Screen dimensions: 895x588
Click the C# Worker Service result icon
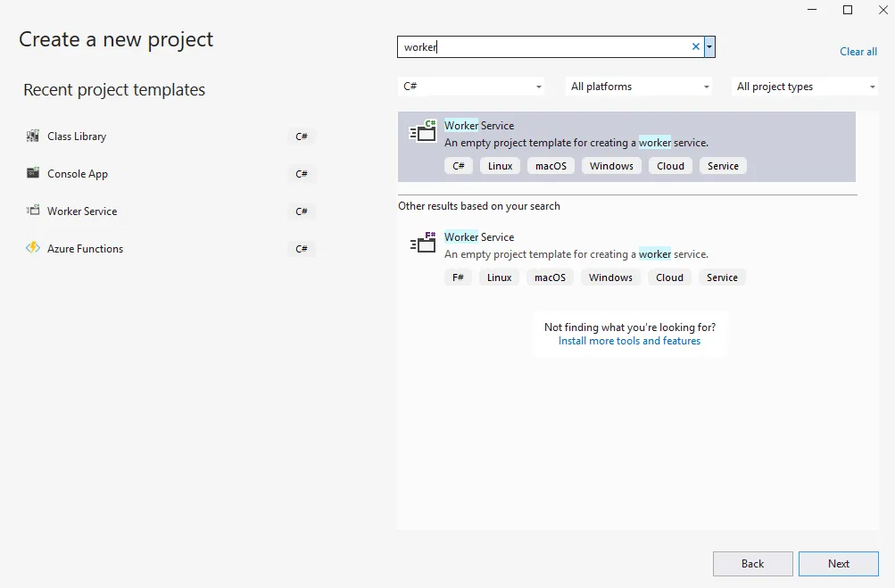click(423, 132)
